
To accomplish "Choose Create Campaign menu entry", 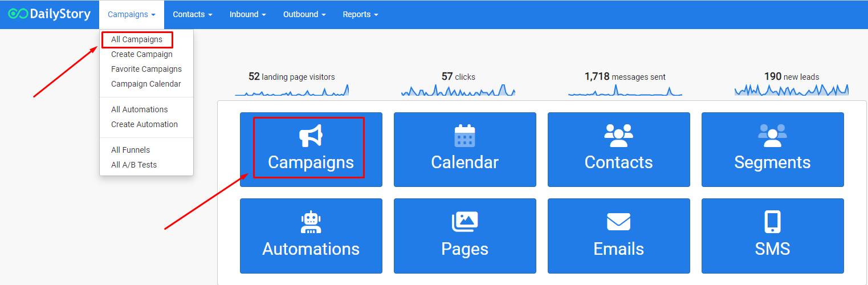I will coord(142,54).
